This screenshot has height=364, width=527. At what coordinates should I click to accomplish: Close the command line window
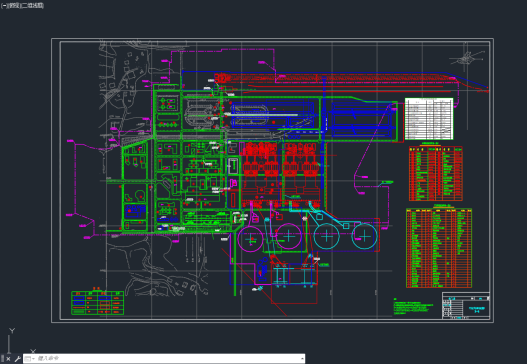pyautogui.click(x=8, y=359)
